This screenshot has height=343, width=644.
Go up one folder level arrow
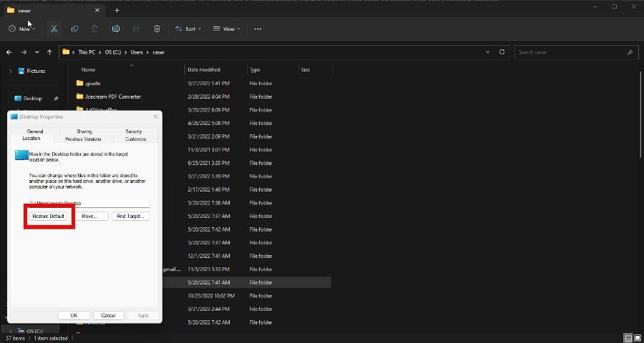point(49,52)
